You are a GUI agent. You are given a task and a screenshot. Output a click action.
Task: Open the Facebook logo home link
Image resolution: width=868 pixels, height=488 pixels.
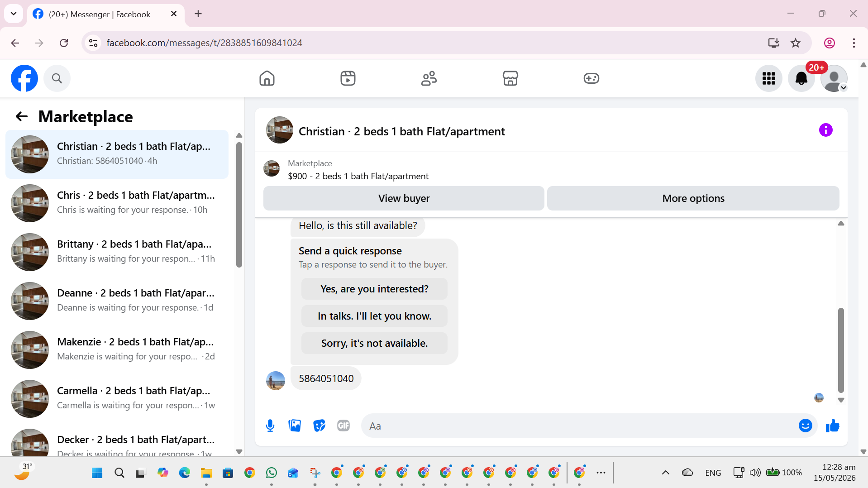(x=24, y=78)
